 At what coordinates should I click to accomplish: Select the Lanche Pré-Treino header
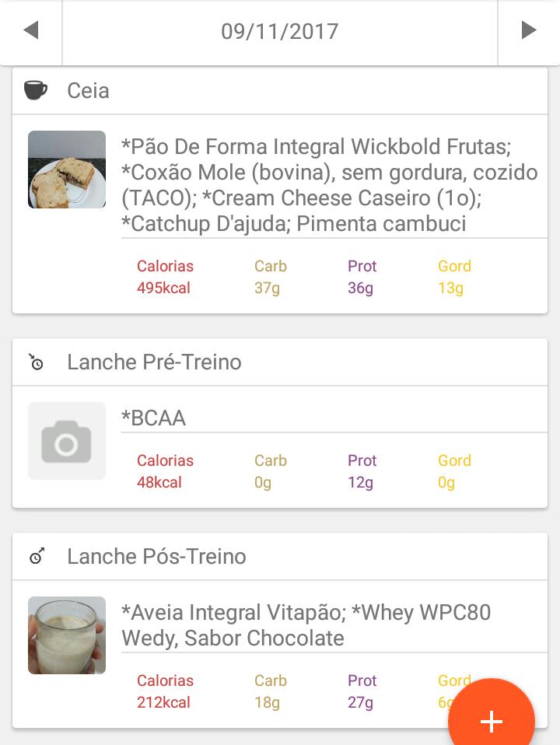(280, 362)
